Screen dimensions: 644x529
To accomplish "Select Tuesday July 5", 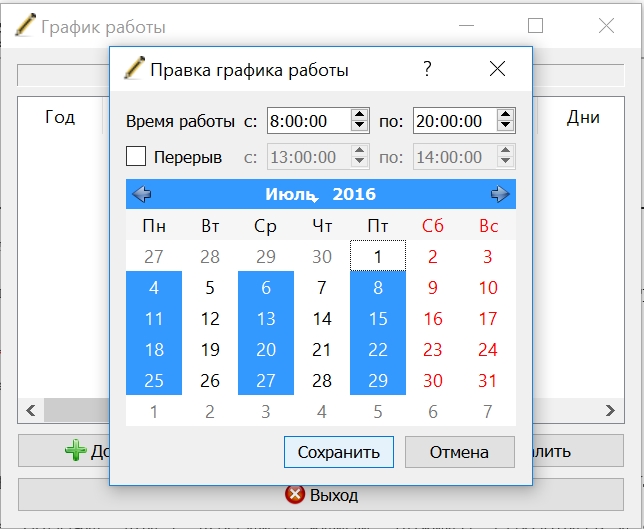I will [x=210, y=287].
